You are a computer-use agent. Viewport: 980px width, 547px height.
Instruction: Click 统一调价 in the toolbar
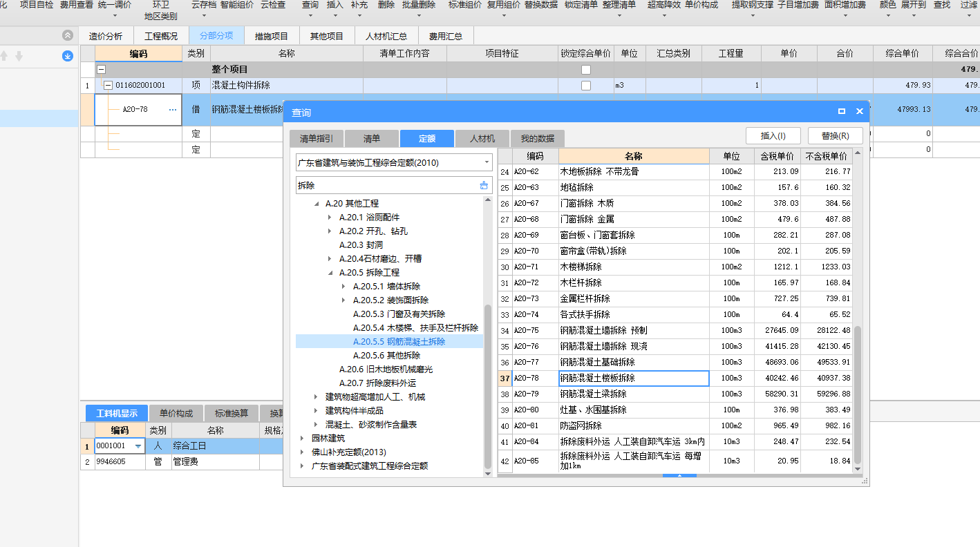tap(114, 5)
